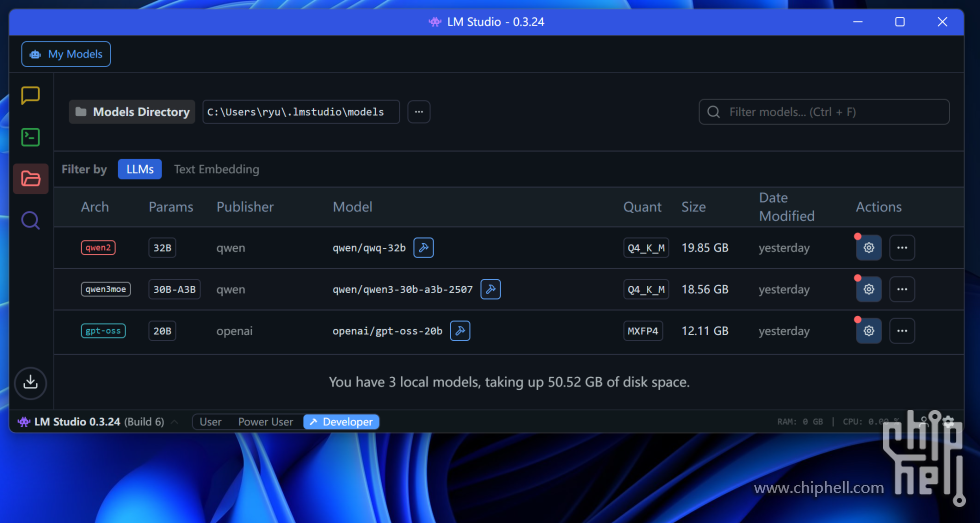Viewport: 980px width, 523px height.
Task: Focus the Filter models search box
Action: [824, 112]
